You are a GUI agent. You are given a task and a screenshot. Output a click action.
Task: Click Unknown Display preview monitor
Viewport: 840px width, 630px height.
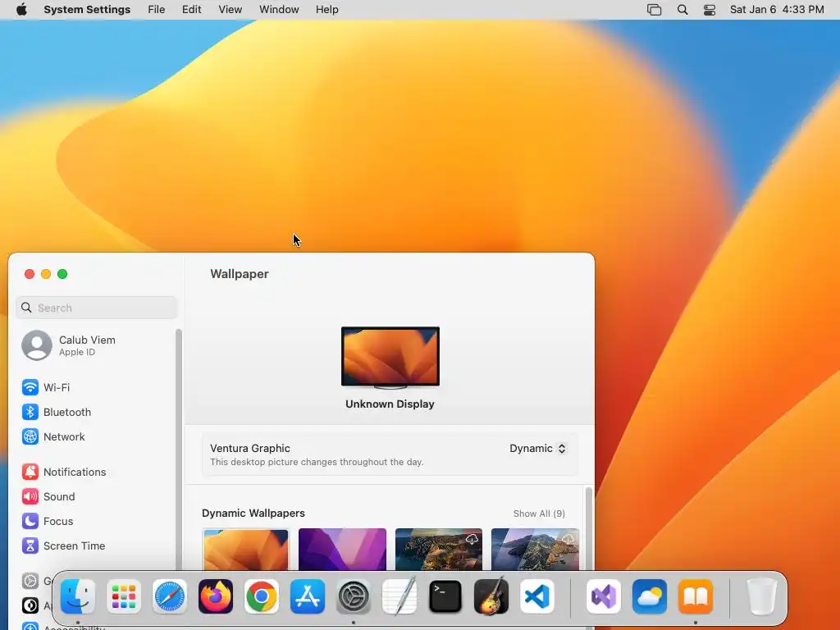390,358
